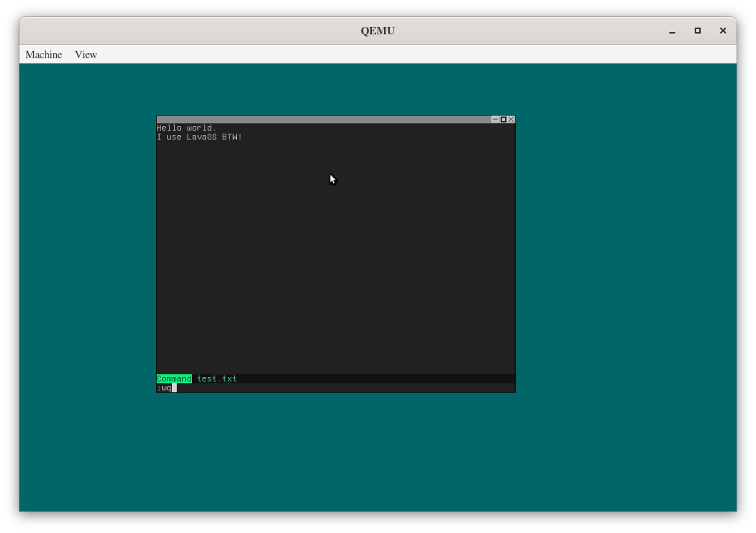Screen dimensions: 756x533
Task: Close the LavaOS editor window
Action: (512, 119)
